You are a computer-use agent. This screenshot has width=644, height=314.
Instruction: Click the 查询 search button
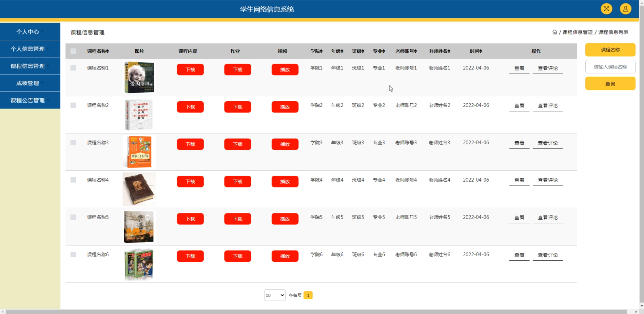point(610,83)
